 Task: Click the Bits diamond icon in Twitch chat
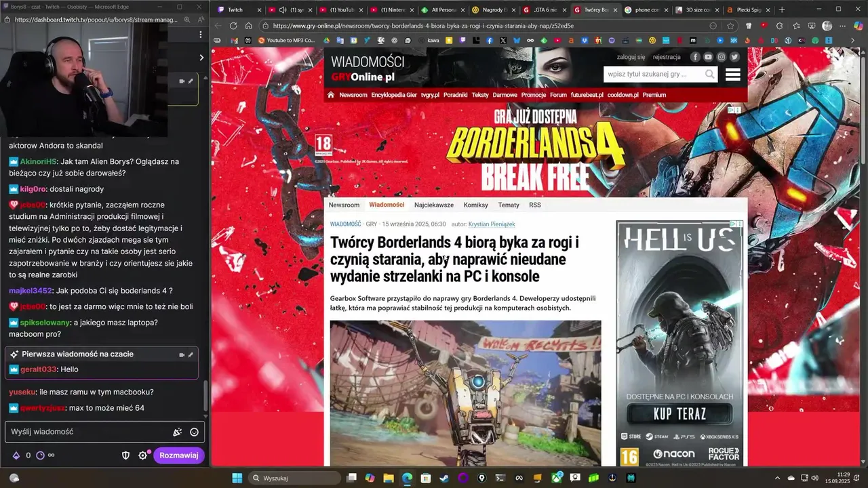point(16,455)
